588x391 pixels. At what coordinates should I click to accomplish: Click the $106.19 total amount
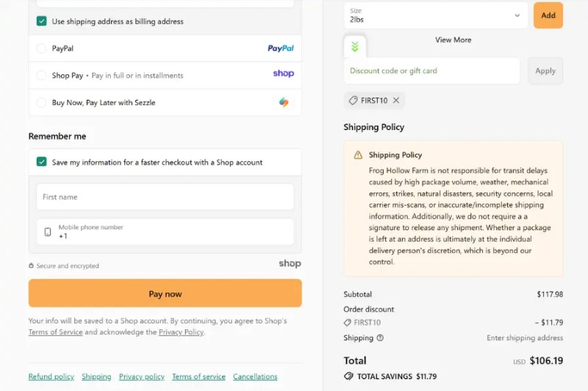tap(546, 361)
